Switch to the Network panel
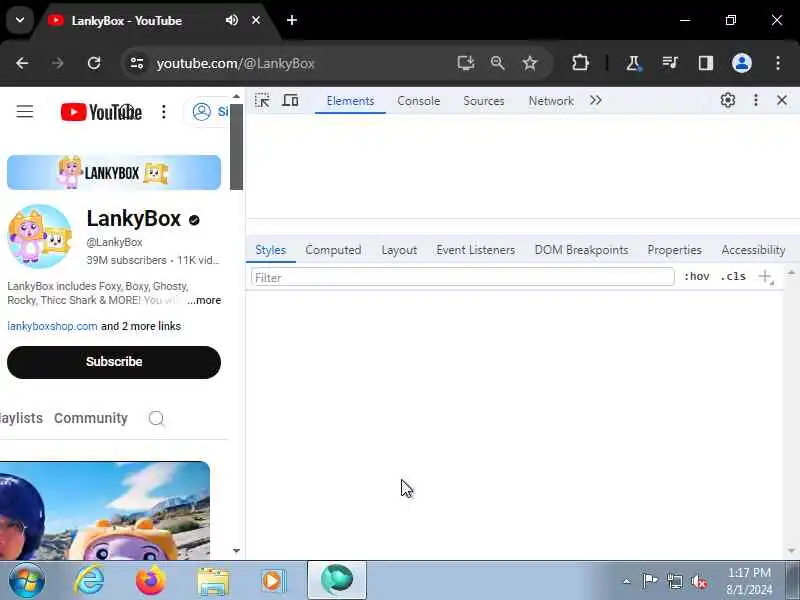The image size is (800, 600). tap(551, 101)
